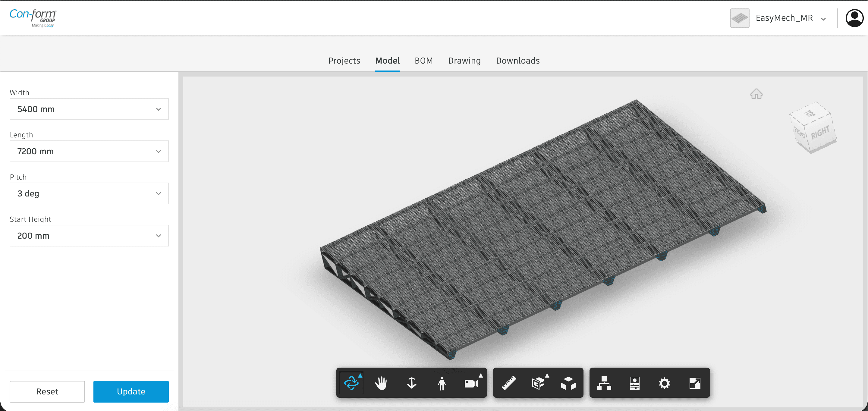Click the Width field label
This screenshot has height=411, width=868.
(20, 93)
